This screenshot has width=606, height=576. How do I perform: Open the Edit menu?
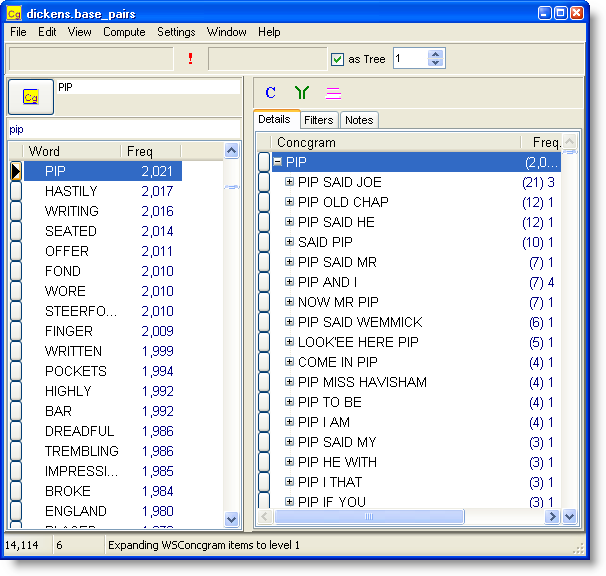click(x=47, y=32)
